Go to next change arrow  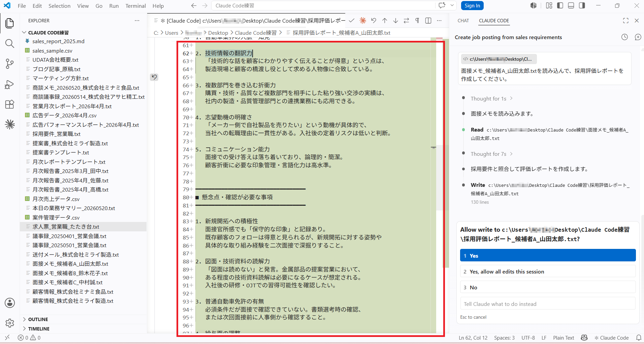pyautogui.click(x=395, y=21)
